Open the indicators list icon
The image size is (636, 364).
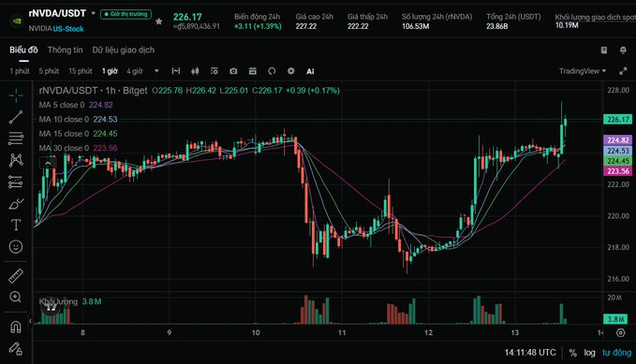click(214, 71)
